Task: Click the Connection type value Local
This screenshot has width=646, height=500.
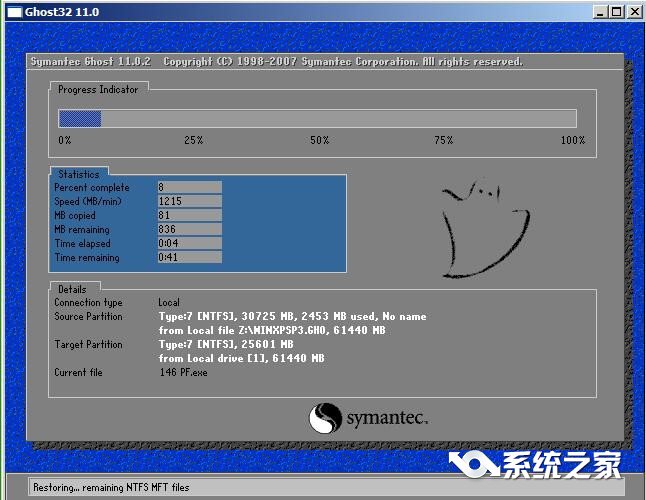Action: click(169, 302)
